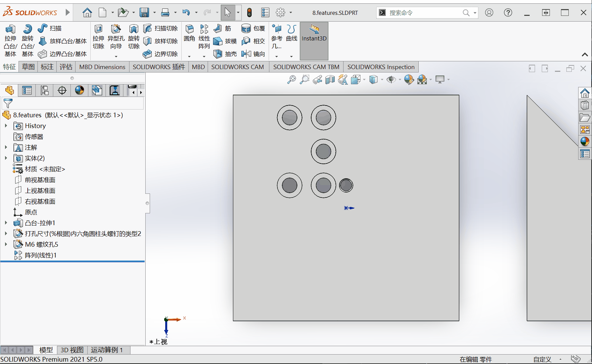Open the DisplayManager tab
Image resolution: width=592 pixels, height=364 pixels.
80,90
